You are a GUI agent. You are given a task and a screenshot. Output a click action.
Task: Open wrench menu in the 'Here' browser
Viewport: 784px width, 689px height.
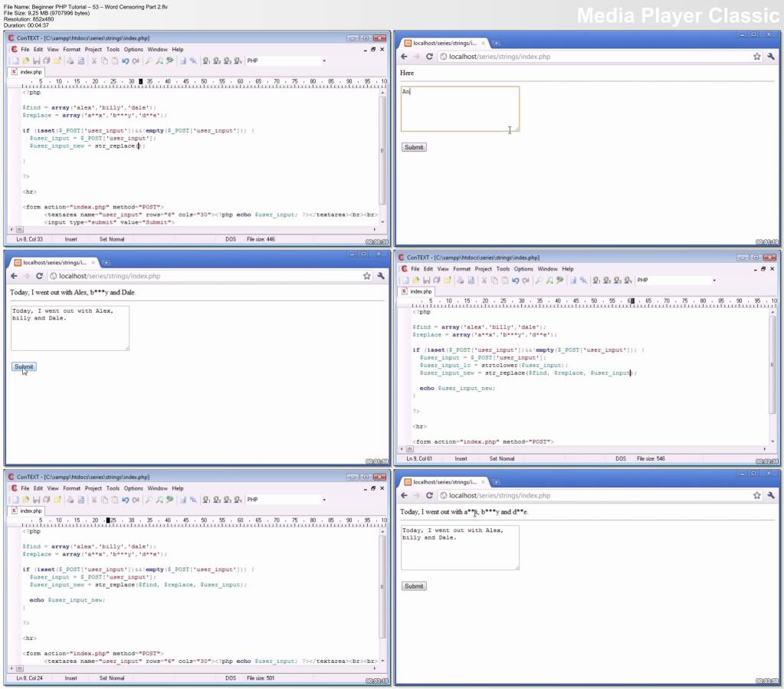pos(771,57)
